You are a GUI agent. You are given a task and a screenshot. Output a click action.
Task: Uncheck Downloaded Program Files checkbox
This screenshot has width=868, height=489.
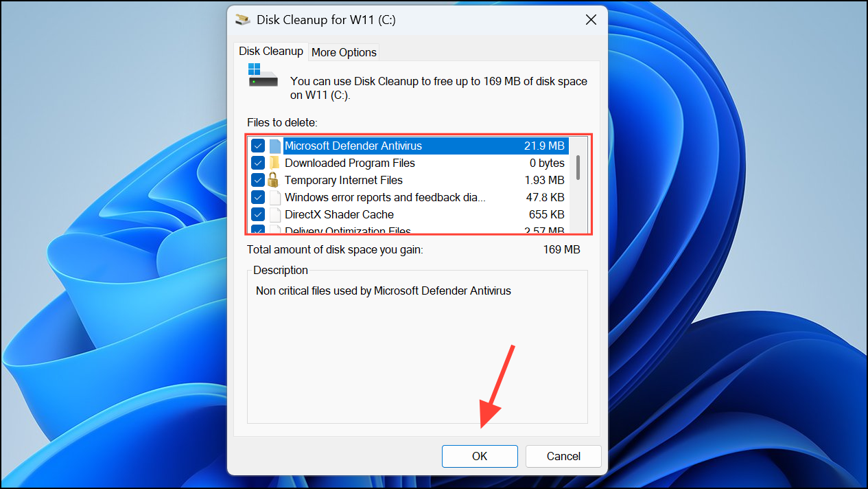[x=258, y=163]
